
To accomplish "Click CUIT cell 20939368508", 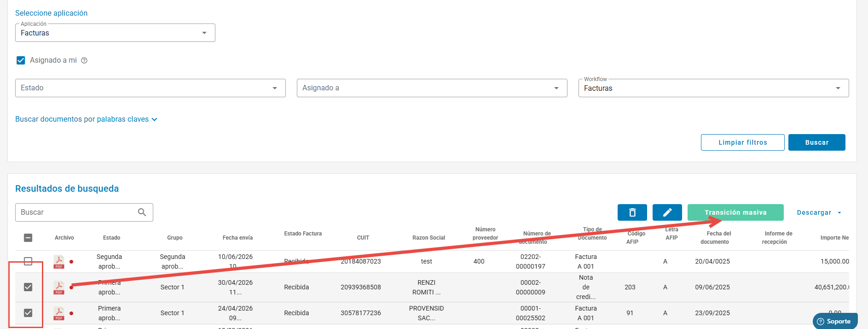I will tap(361, 287).
